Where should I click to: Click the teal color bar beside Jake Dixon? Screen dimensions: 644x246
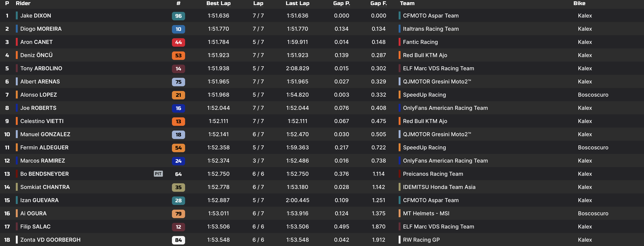(x=17, y=15)
